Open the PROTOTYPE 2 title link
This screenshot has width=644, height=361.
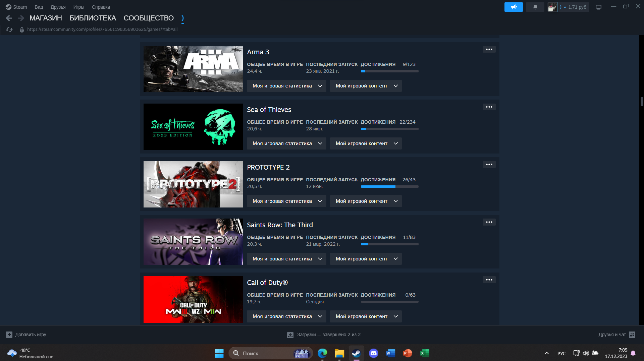(x=268, y=167)
